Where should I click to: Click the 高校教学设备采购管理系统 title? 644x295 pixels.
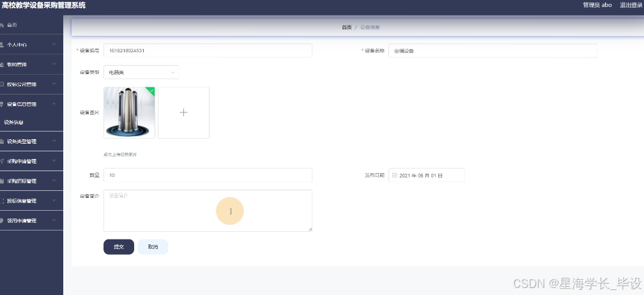click(43, 5)
